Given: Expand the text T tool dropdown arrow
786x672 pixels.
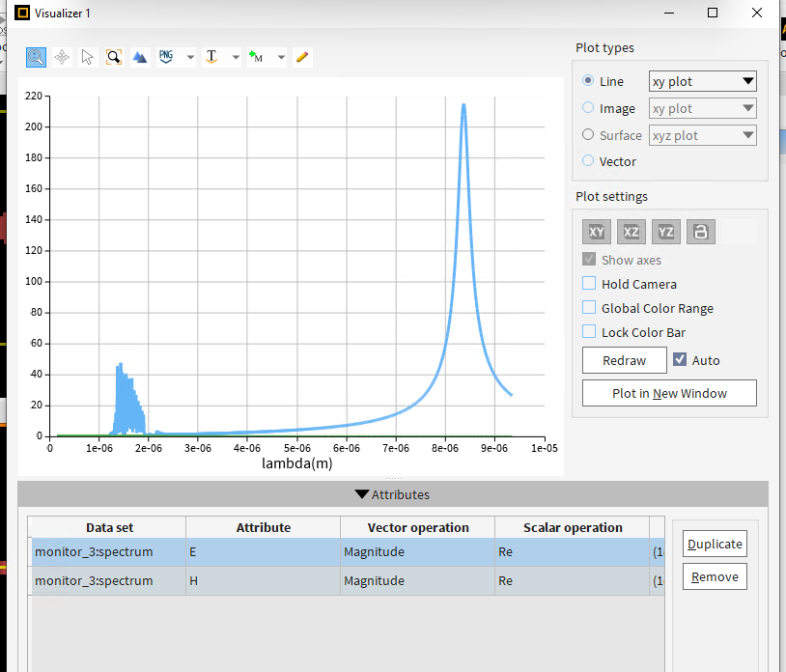Looking at the screenshot, I should [237, 58].
